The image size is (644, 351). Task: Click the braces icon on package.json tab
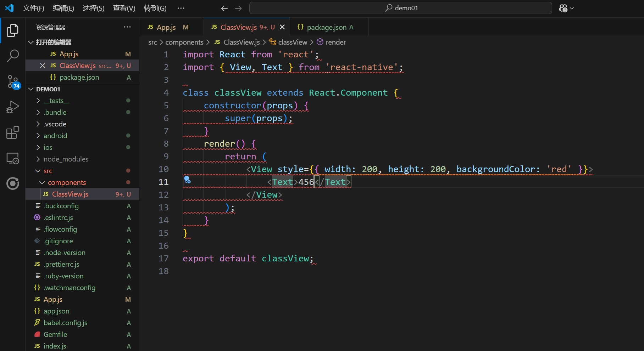(x=300, y=27)
